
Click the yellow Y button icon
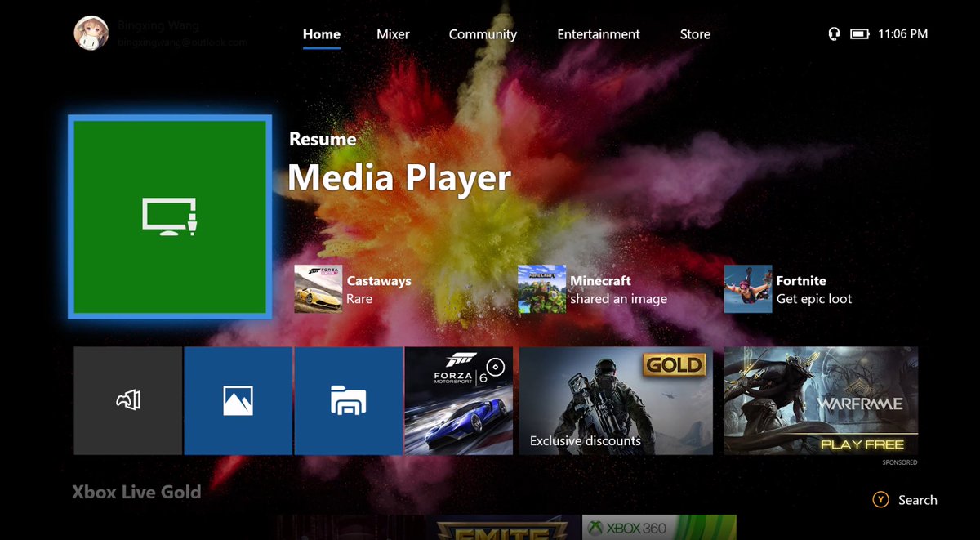tap(880, 500)
